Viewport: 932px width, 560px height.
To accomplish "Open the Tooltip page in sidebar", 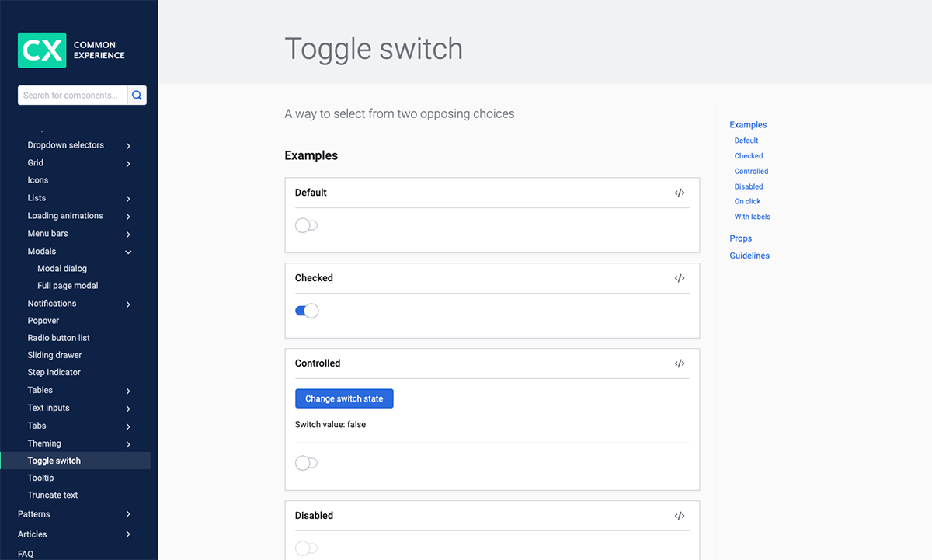I will 40,478.
